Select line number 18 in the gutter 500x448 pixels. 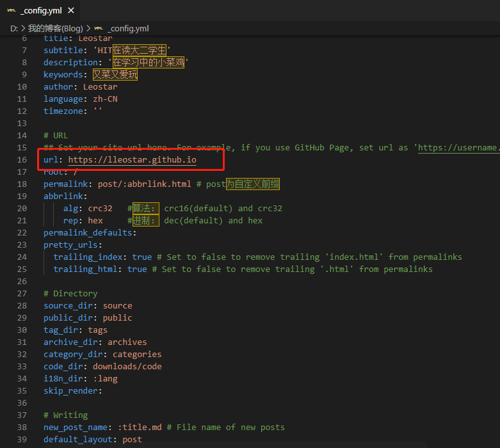point(22,184)
